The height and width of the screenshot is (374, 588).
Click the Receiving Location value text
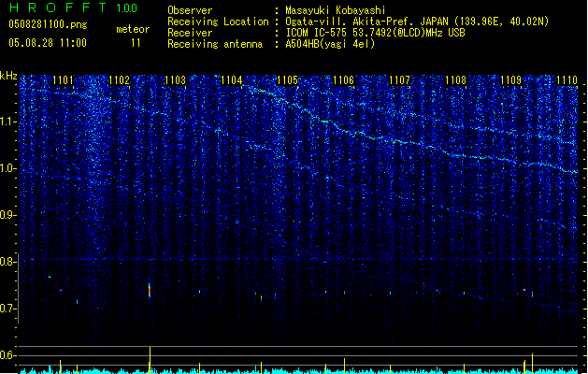tap(417, 21)
